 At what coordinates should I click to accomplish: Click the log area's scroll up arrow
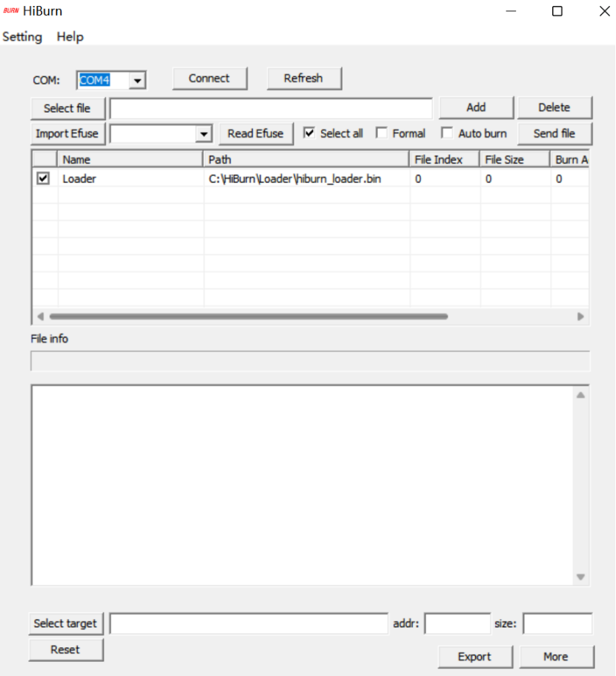580,395
